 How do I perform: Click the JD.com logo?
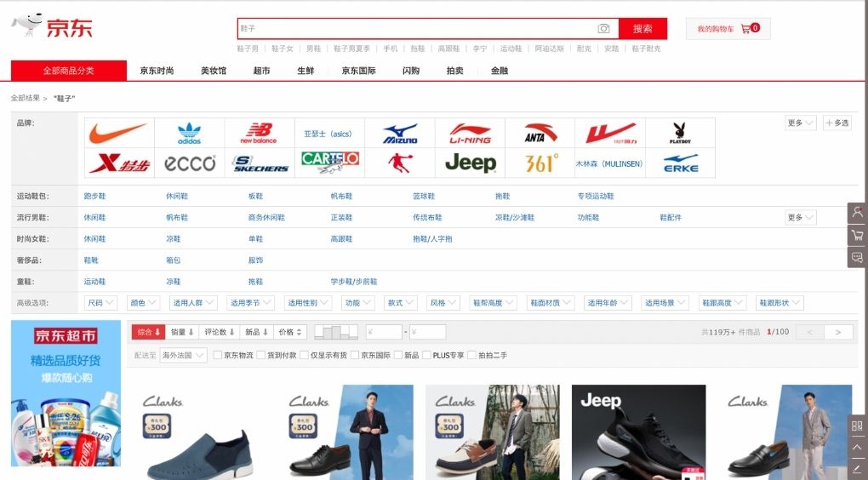(x=52, y=26)
